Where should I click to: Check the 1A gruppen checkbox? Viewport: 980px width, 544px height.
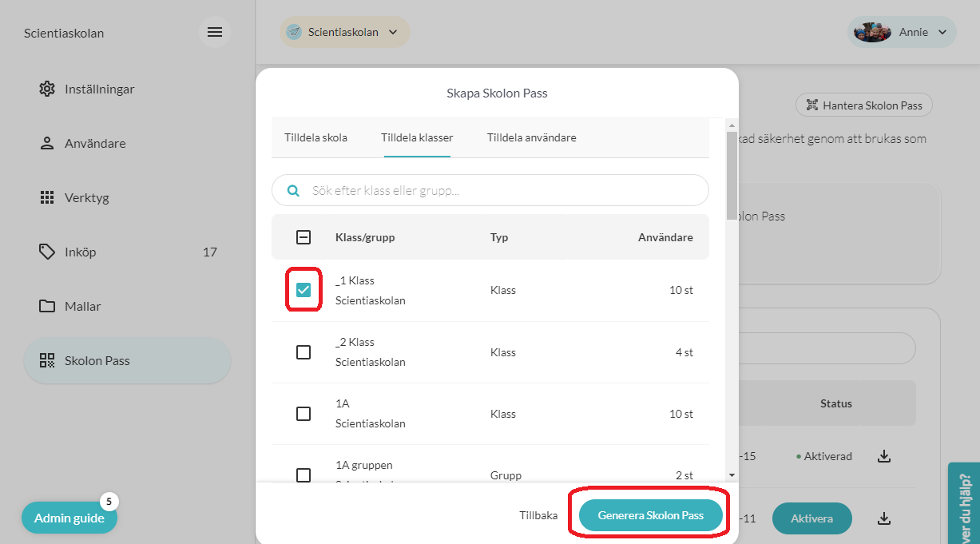304,475
